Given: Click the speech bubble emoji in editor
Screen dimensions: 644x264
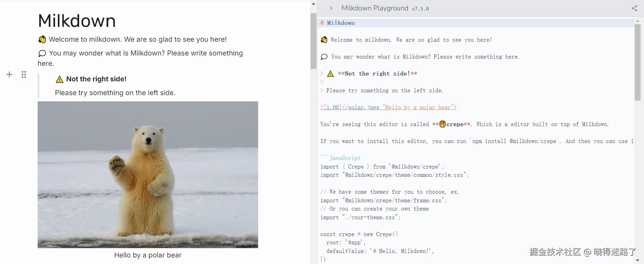Looking at the screenshot, I should point(42,53).
